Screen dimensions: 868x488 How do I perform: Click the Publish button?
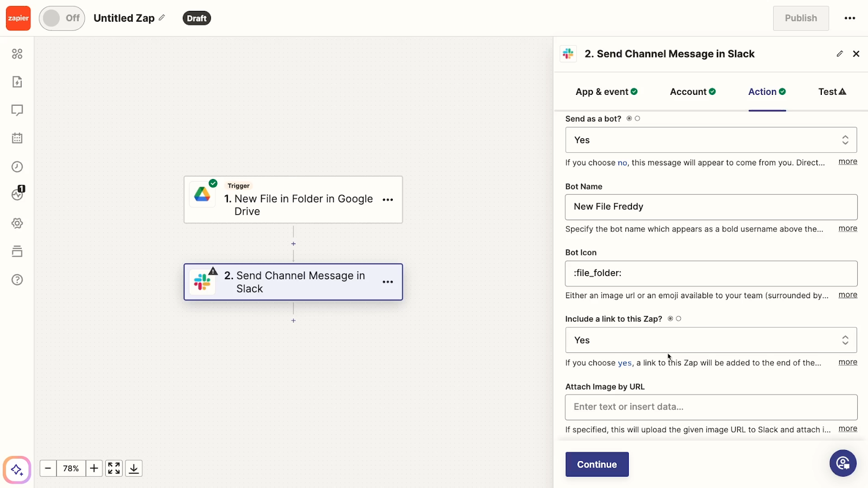coord(801,18)
